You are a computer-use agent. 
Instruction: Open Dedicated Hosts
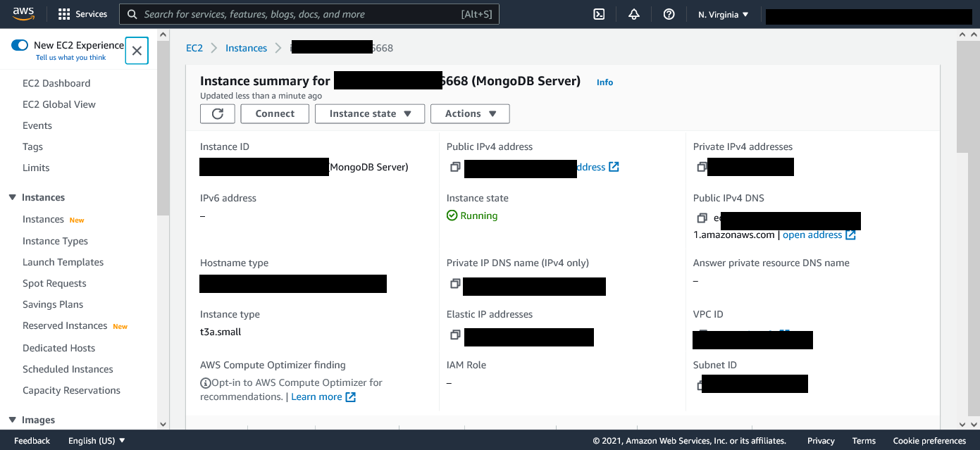pos(58,348)
